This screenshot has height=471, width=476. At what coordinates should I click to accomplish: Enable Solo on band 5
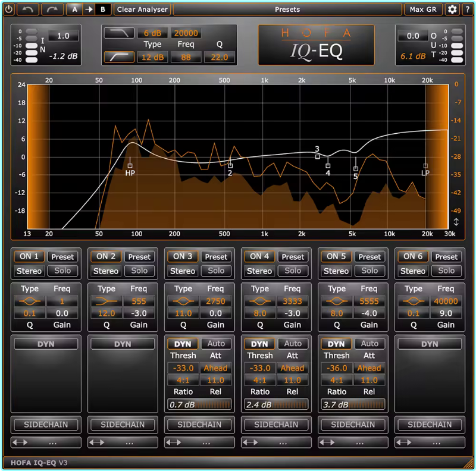pos(369,271)
